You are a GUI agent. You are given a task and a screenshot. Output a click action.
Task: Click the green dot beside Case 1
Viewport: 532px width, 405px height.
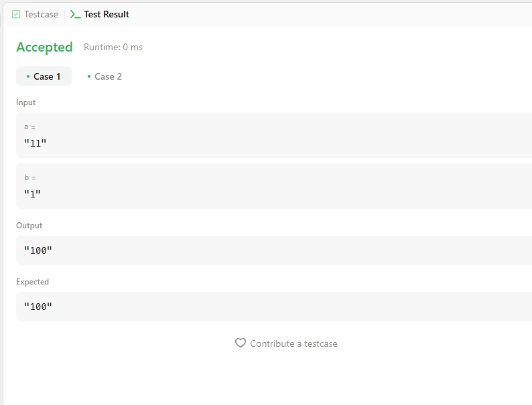(x=27, y=76)
